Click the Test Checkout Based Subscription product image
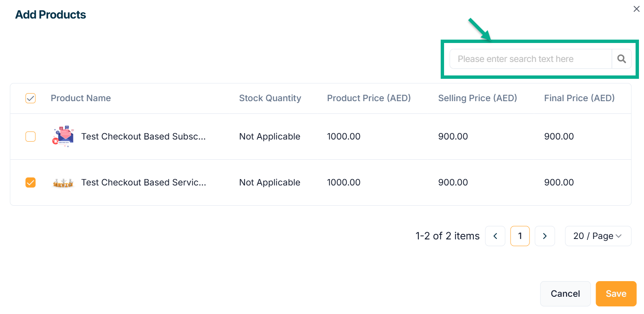Screen dimensions: 644x314 pos(63,136)
